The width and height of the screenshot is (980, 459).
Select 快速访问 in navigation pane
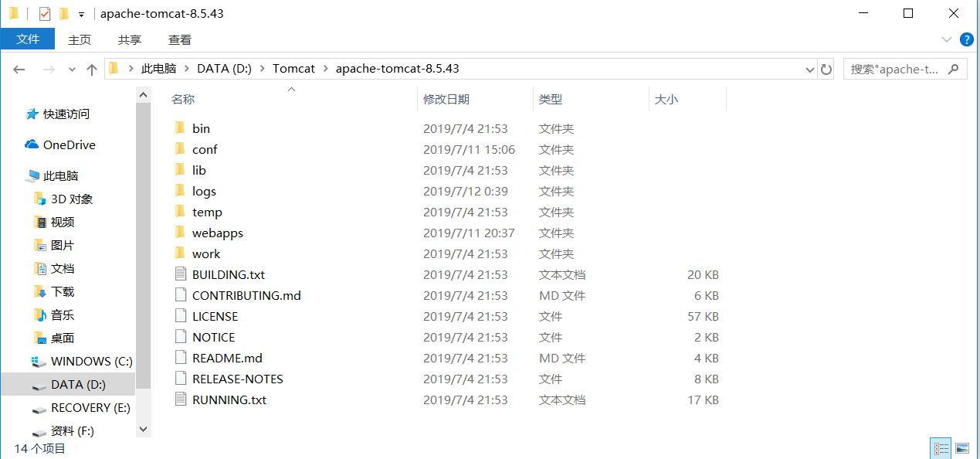pos(66,114)
